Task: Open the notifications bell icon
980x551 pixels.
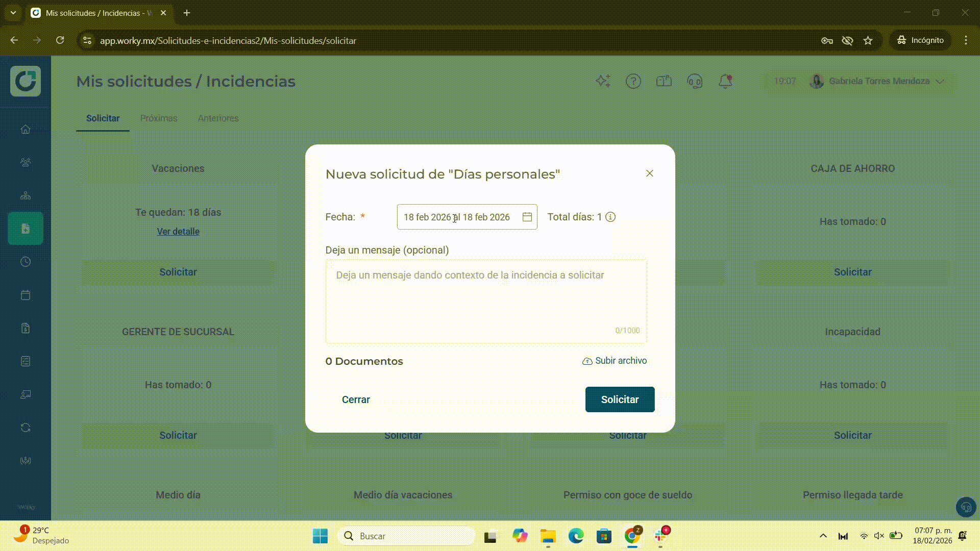Action: (x=725, y=81)
